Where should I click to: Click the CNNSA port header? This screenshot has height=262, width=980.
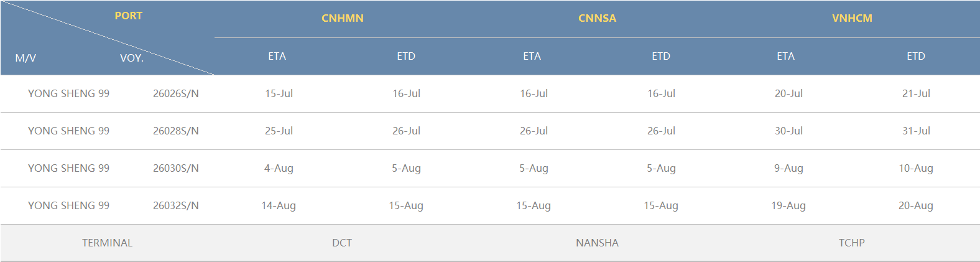tap(597, 18)
